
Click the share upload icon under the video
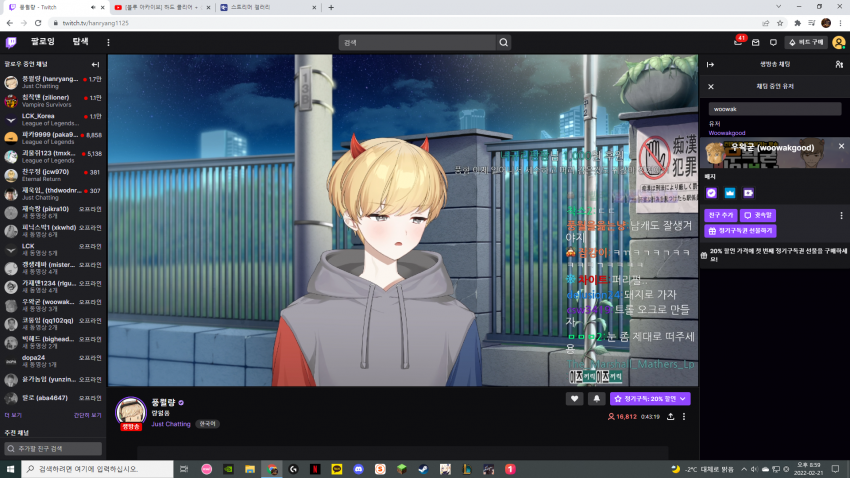point(671,416)
